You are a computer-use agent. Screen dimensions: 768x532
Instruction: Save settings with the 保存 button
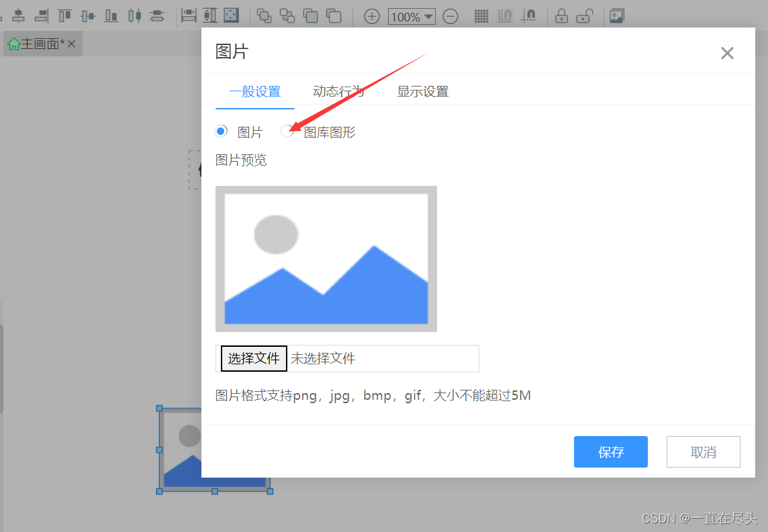(611, 451)
